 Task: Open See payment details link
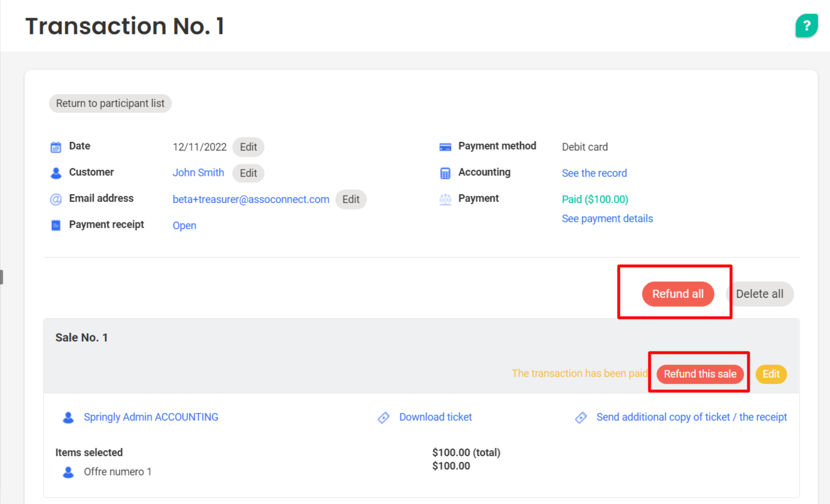(x=607, y=218)
